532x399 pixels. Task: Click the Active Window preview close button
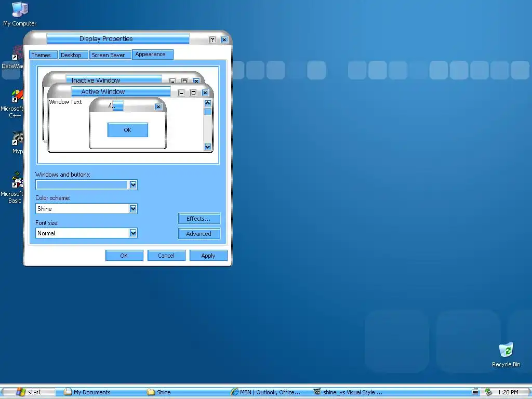[205, 92]
